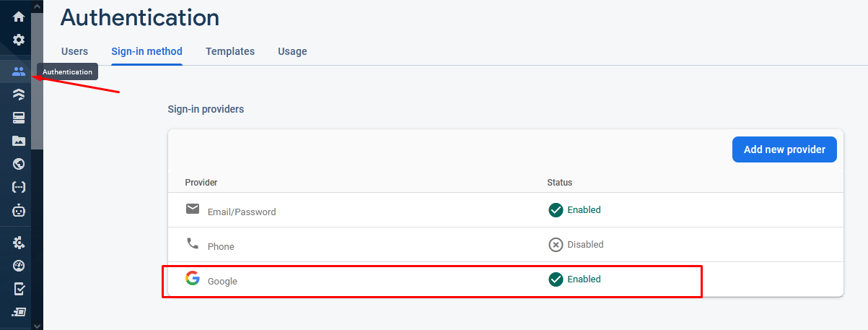The height and width of the screenshot is (330, 868).
Task: Click the Add new provider button
Action: tap(784, 149)
